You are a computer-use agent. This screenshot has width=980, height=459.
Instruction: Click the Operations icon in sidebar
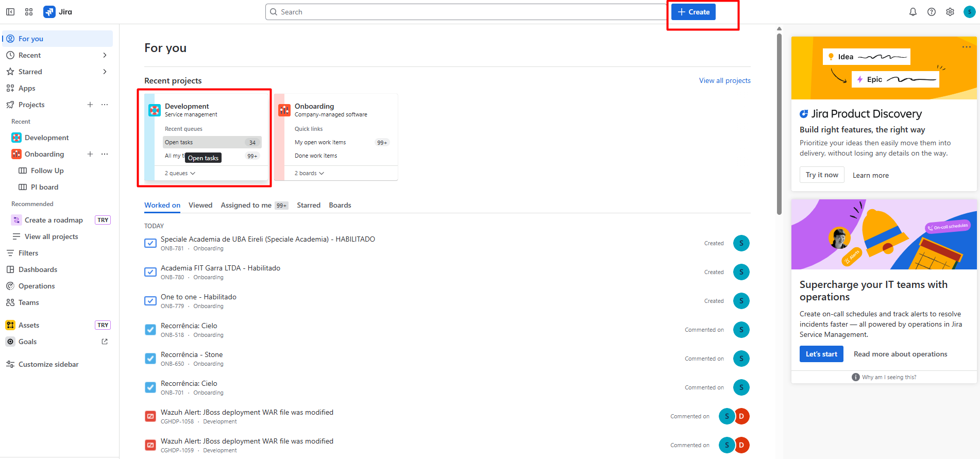coord(10,286)
